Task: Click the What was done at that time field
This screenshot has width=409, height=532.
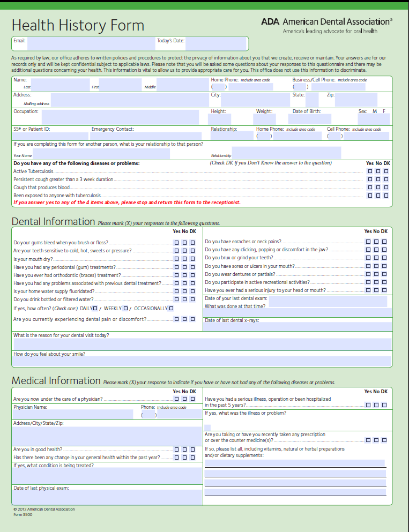Action: 298,312
